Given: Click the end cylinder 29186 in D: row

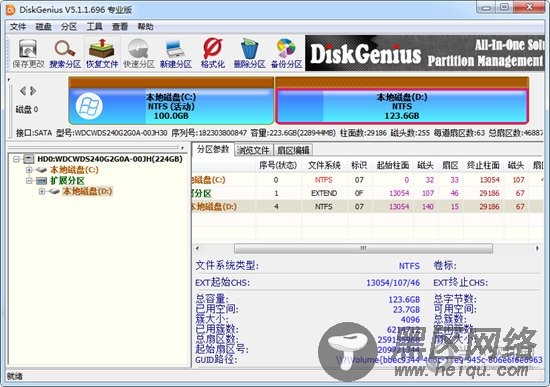Looking at the screenshot, I should (489, 206).
